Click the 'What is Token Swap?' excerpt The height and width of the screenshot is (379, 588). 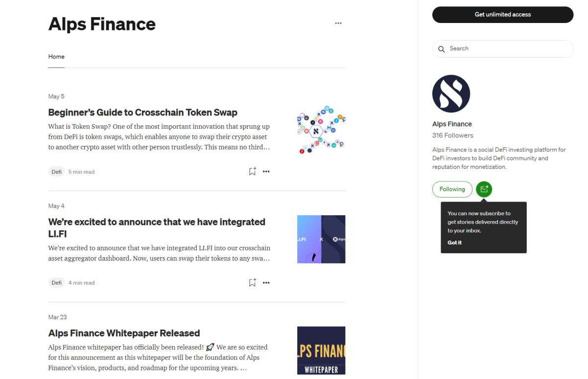(159, 137)
